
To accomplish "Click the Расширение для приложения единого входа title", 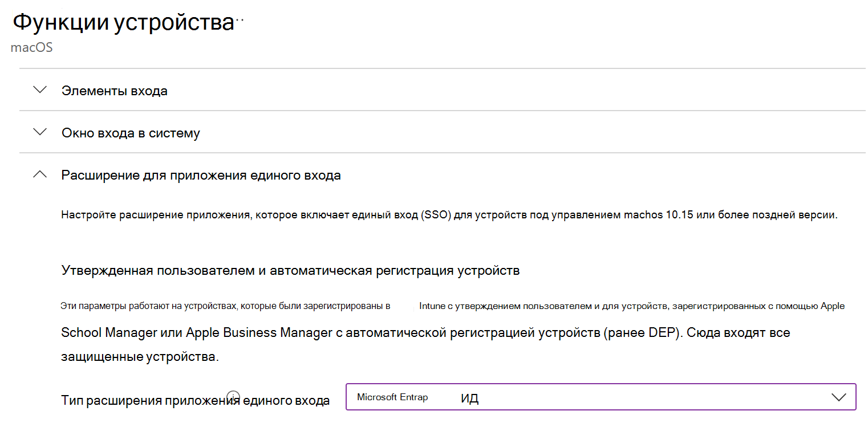I will pyautogui.click(x=201, y=175).
